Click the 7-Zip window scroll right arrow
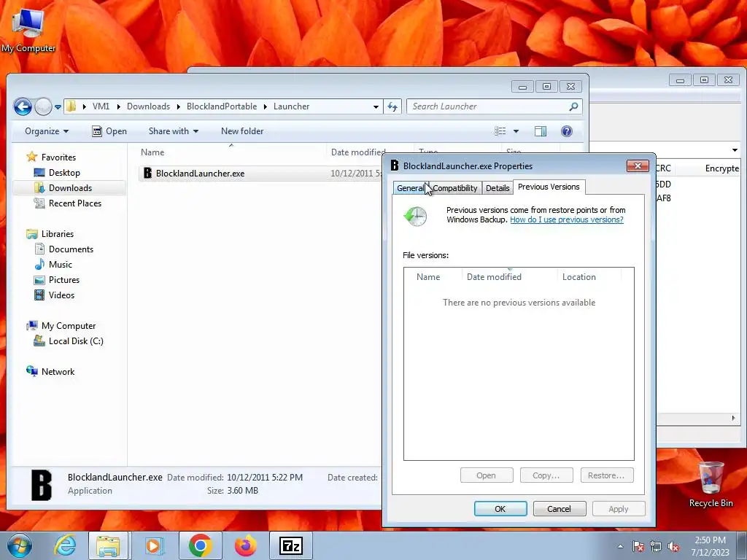Screen dimensions: 747x560 pos(734,418)
